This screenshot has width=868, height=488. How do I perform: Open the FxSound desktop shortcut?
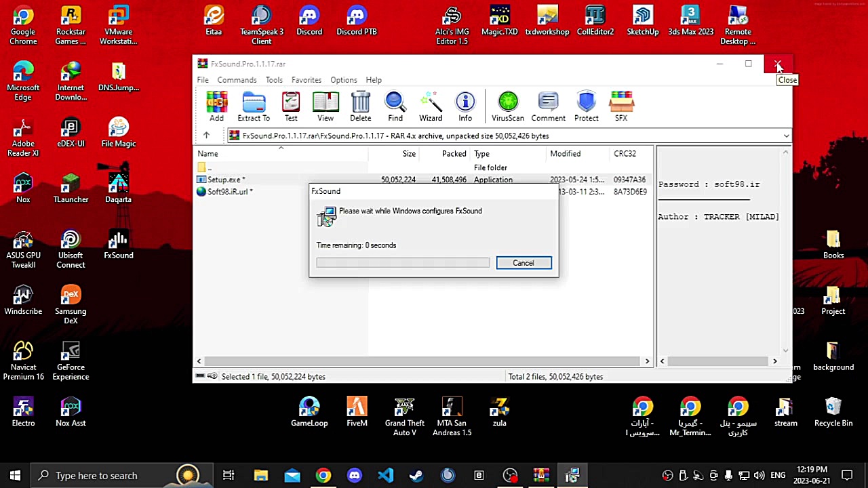(118, 245)
